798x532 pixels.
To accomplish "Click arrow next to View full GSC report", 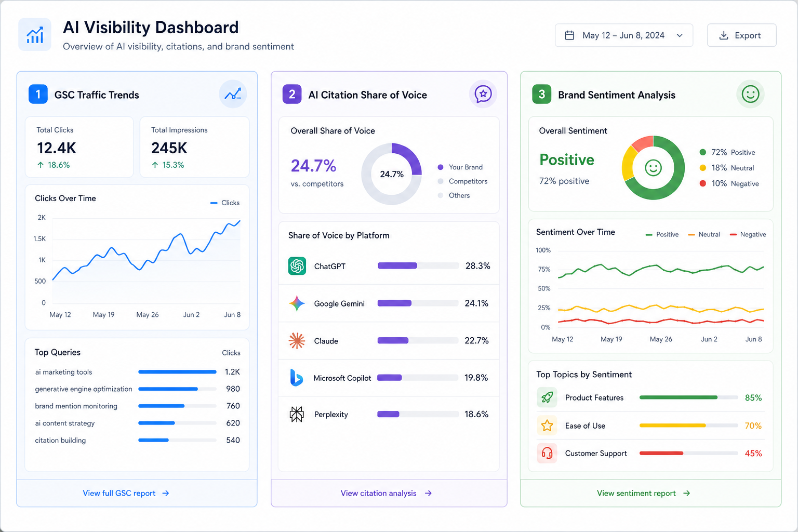I will (x=166, y=494).
